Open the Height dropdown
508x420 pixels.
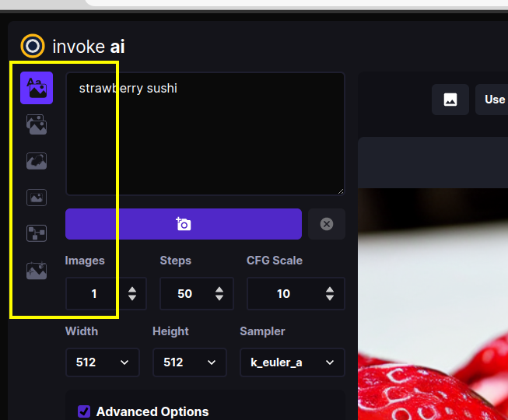click(189, 362)
